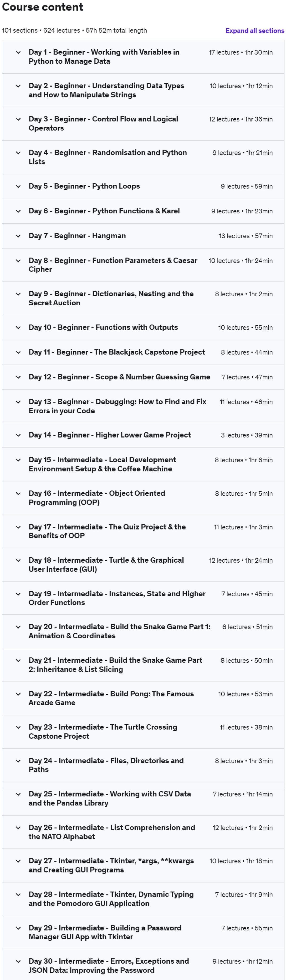Open Day 9 Secret Auction section

point(111,298)
